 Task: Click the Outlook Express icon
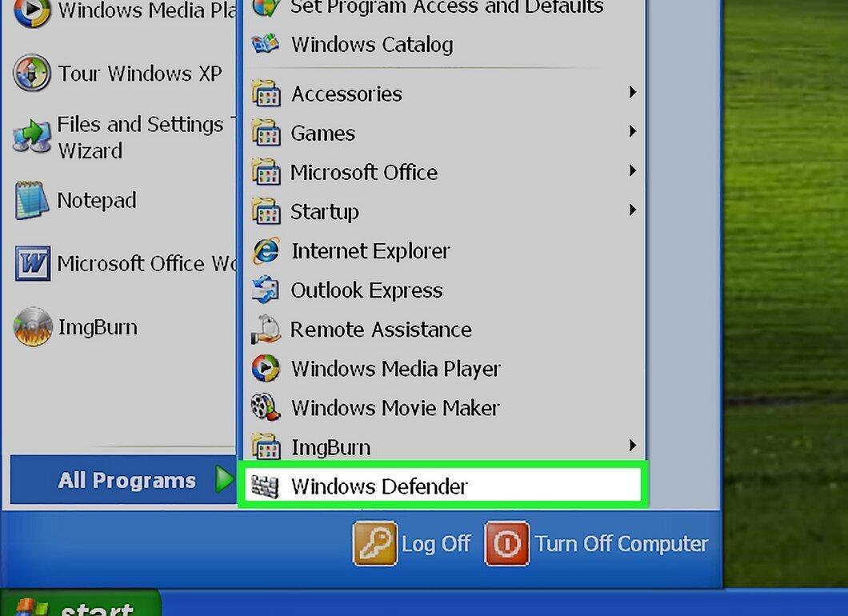[266, 290]
